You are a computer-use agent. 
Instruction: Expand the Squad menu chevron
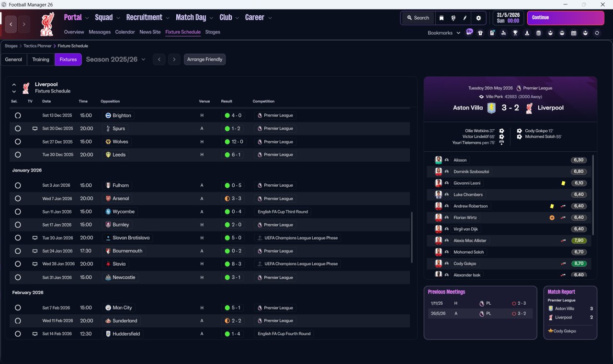pyautogui.click(x=118, y=18)
